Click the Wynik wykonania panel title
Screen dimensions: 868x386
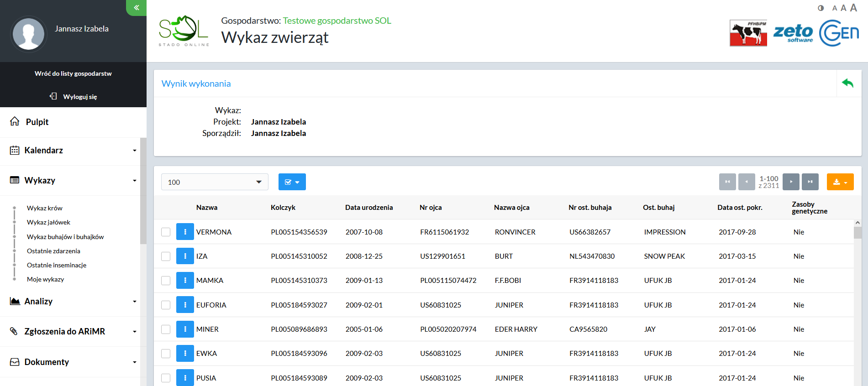coord(196,83)
